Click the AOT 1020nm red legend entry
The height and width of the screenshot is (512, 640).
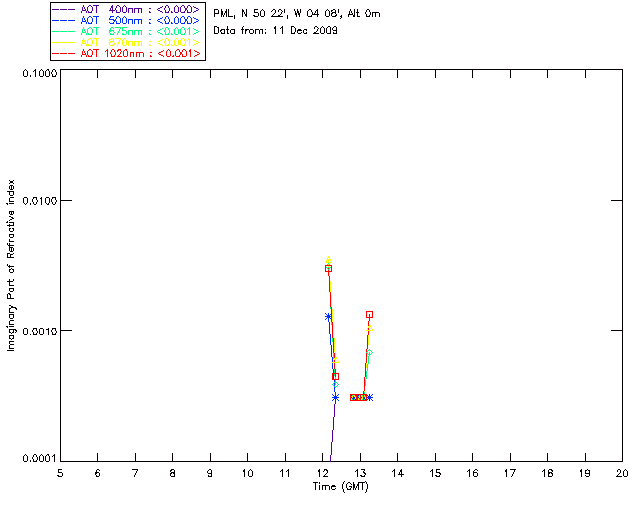[x=126, y=53]
